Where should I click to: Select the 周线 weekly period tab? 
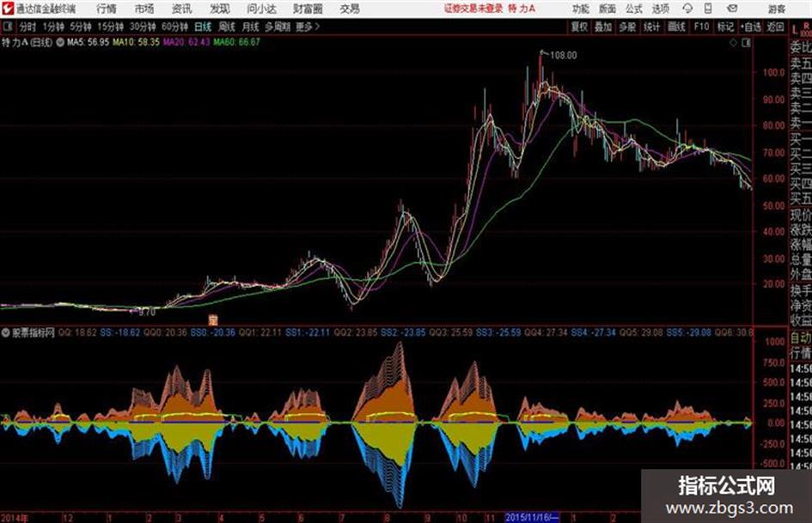[227, 27]
